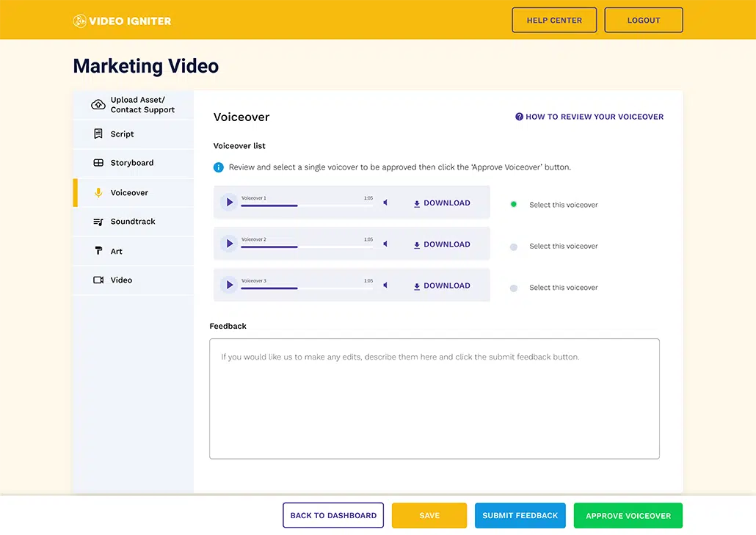Select the first voiceover radio button

pos(514,205)
